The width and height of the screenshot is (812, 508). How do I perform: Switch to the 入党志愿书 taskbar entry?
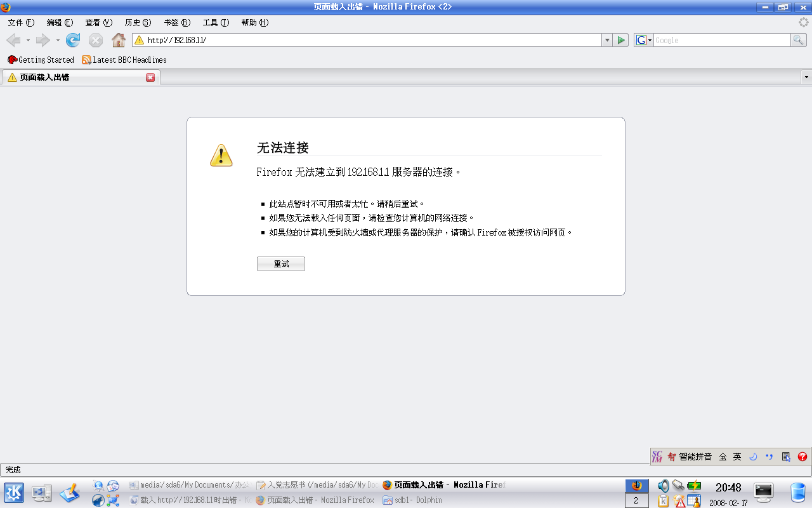pos(317,485)
